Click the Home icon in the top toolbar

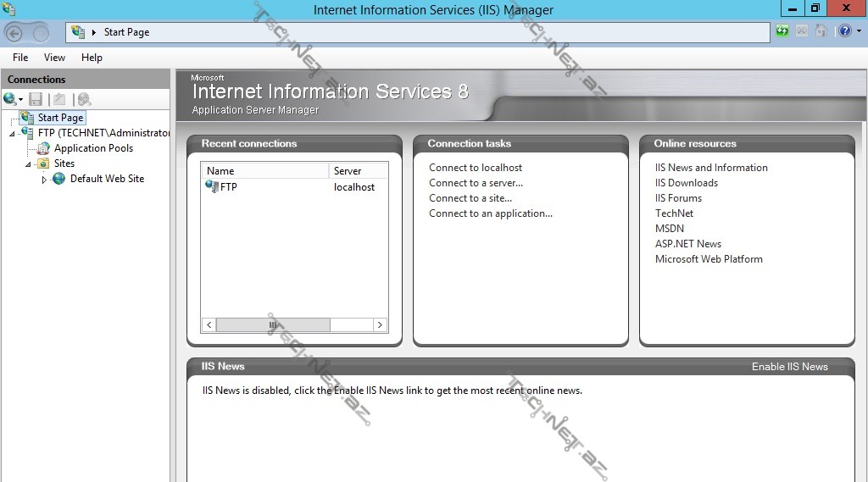click(821, 31)
